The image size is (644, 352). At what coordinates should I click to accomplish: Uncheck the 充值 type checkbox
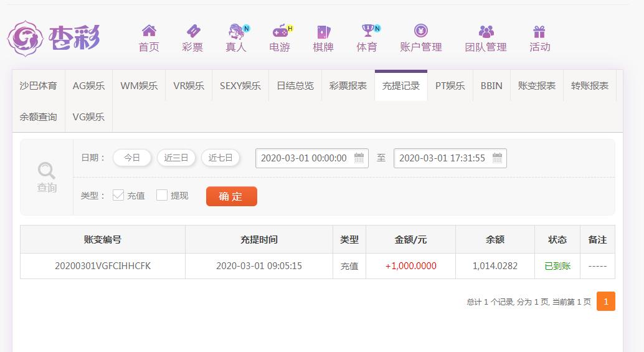click(118, 195)
